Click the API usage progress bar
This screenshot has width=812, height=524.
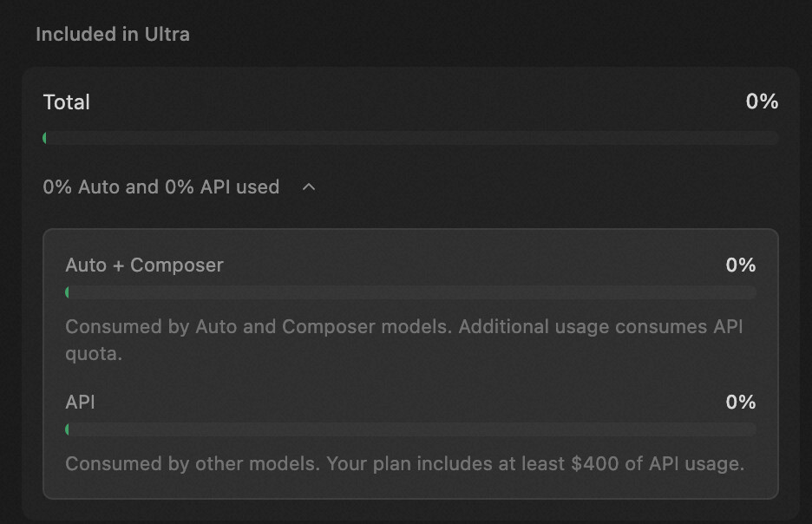coord(410,429)
